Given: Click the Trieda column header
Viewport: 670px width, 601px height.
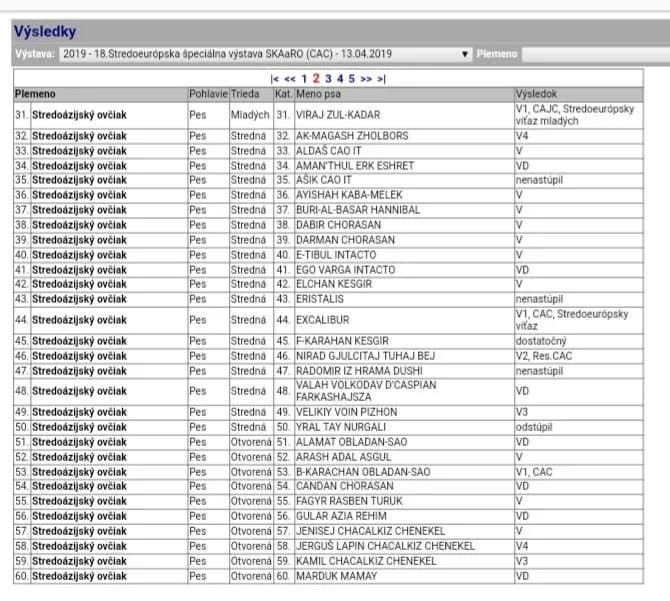Looking at the screenshot, I should 245,94.
